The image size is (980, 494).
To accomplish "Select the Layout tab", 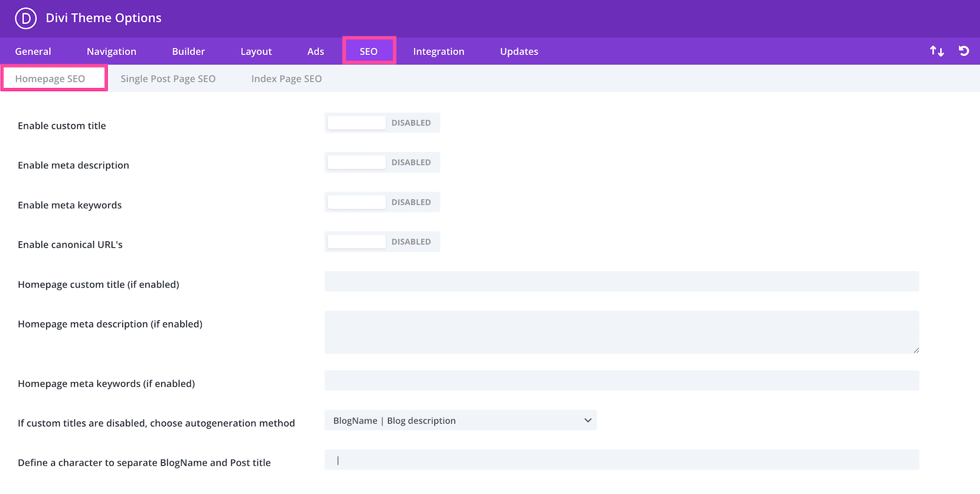I will 256,52.
